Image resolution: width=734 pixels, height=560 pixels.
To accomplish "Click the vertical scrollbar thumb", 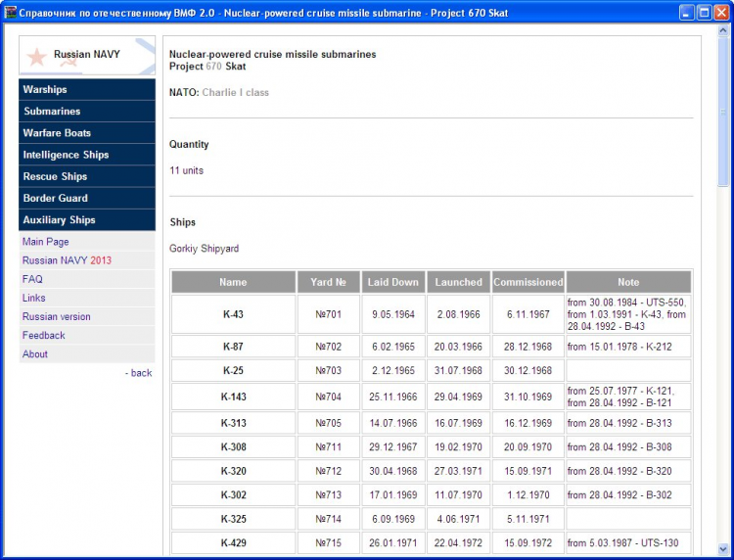I will (723, 113).
